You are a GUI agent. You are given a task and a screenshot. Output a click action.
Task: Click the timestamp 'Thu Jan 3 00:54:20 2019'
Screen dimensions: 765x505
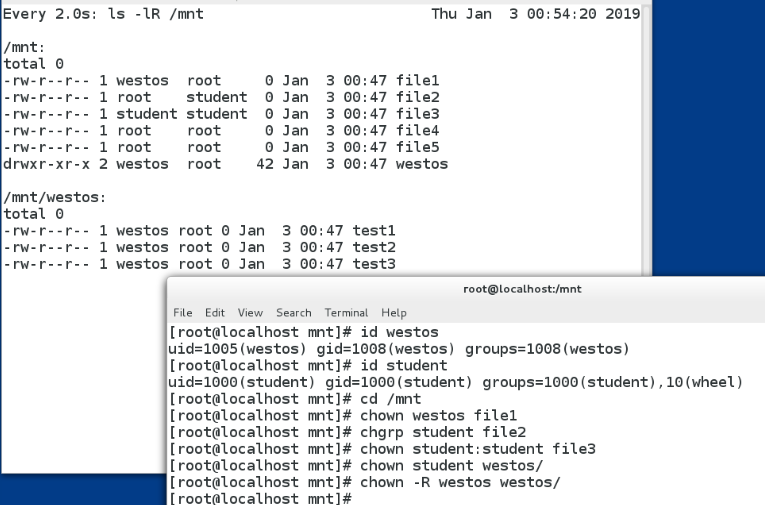(535, 14)
